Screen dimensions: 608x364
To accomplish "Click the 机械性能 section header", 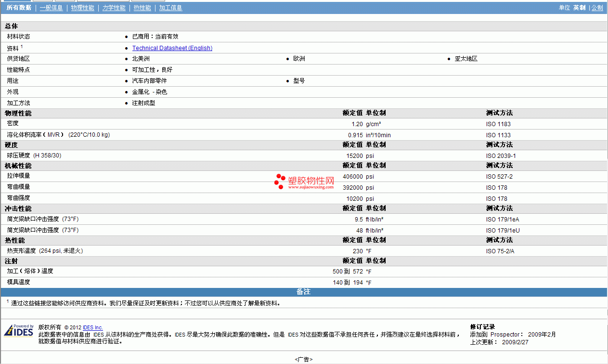I will click(x=18, y=166).
